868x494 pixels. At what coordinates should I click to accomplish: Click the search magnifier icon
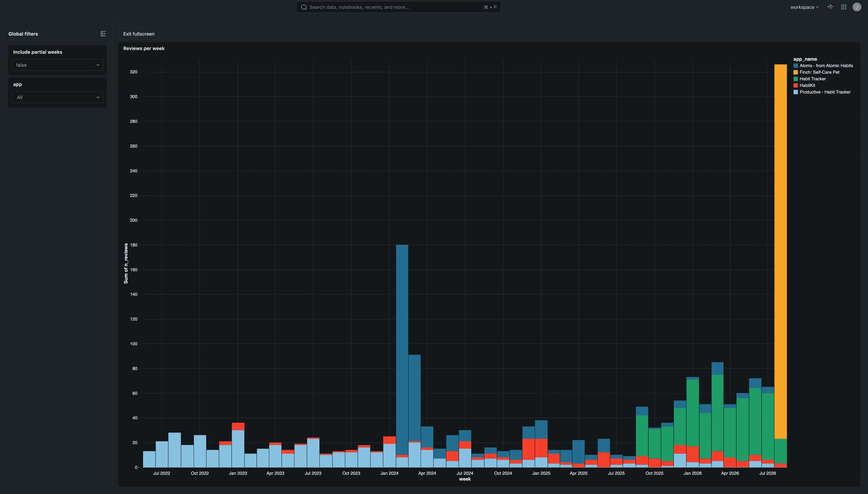[x=304, y=7]
